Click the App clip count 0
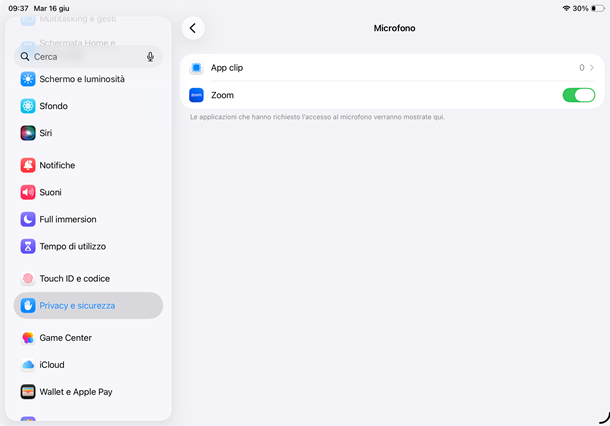This screenshot has width=610, height=426. pyautogui.click(x=582, y=68)
